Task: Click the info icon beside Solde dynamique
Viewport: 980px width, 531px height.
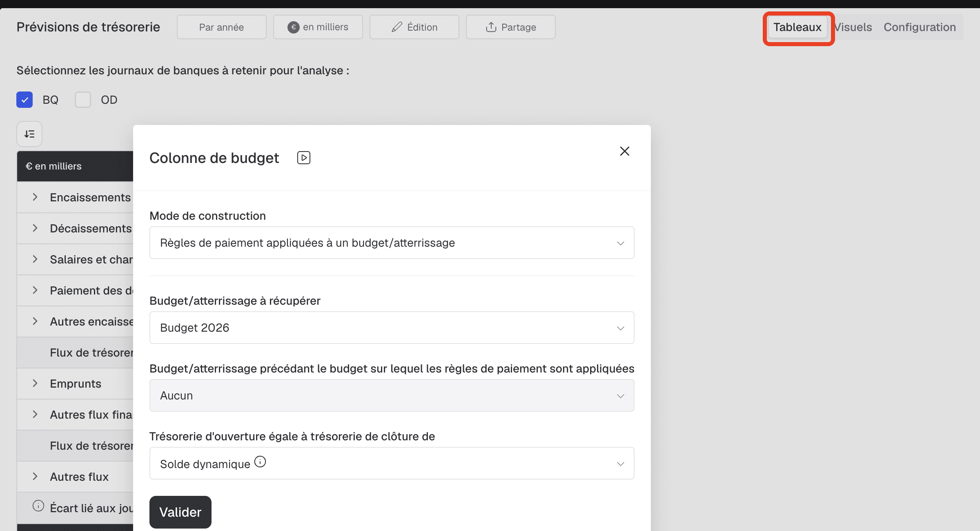Action: coord(260,462)
